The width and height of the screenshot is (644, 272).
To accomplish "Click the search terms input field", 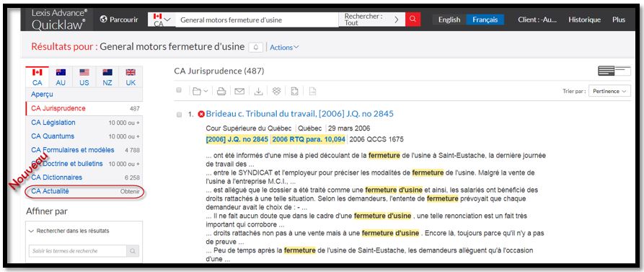I will [78, 250].
